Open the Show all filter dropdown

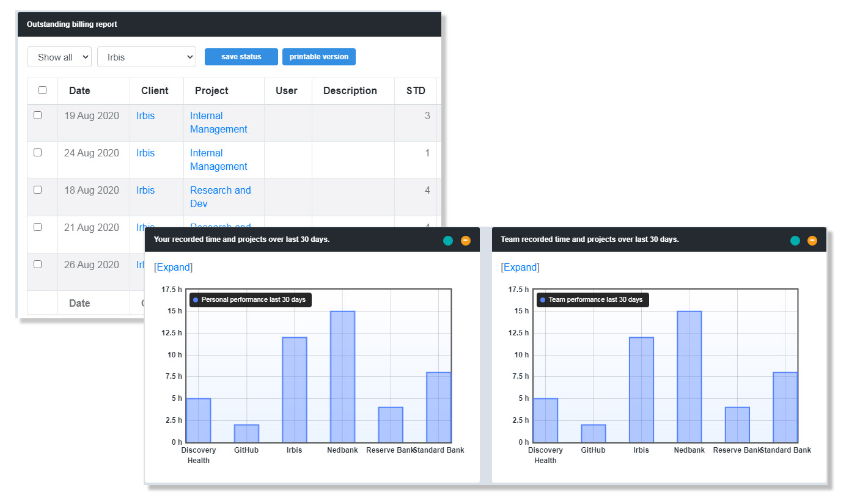59,57
